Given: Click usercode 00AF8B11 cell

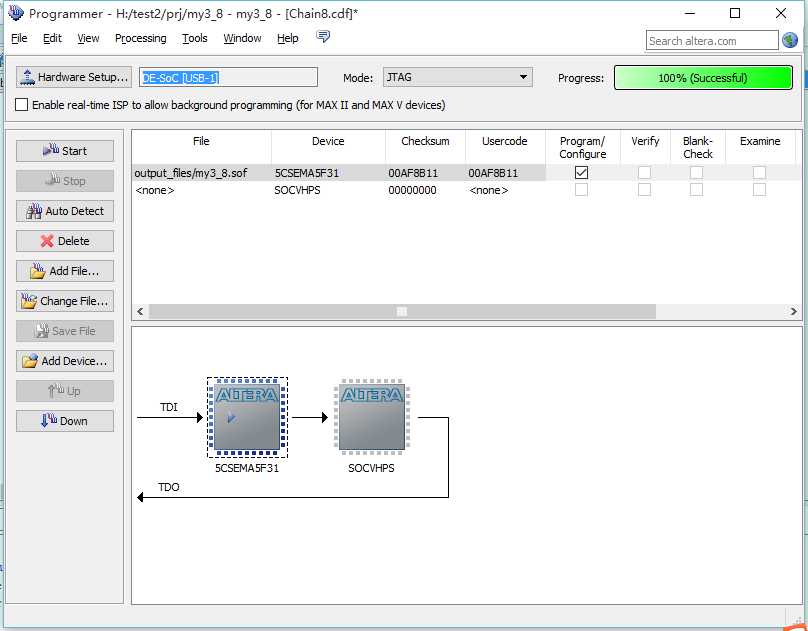Looking at the screenshot, I should [x=505, y=173].
